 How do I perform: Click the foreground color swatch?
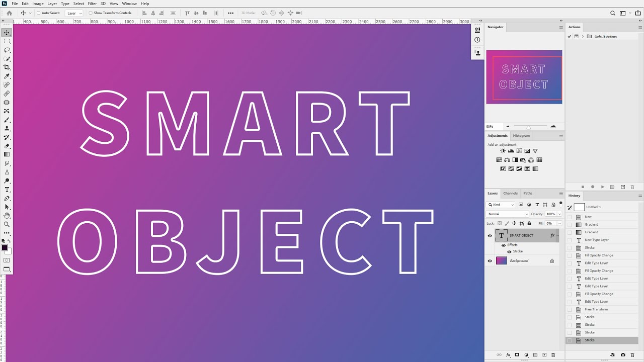[x=5, y=248]
